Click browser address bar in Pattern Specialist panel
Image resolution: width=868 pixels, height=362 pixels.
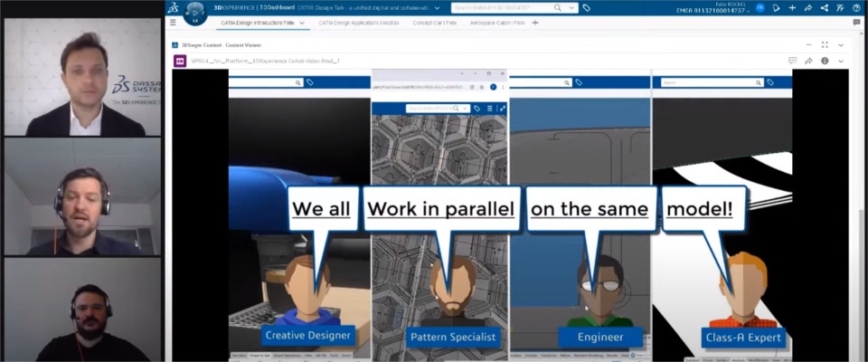tap(419, 87)
